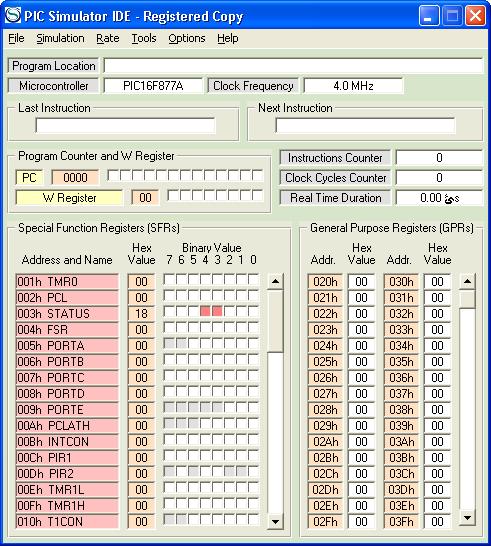Viewport: 491px width, 546px height.
Task: Toggle PORTB register bit 0 box
Action: coord(253,359)
